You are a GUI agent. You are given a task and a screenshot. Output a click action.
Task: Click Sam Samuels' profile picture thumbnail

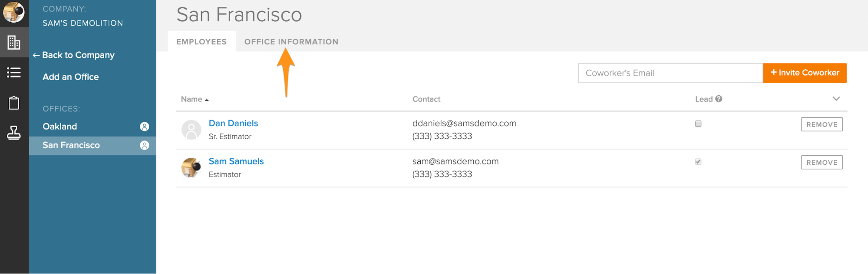pyautogui.click(x=191, y=168)
